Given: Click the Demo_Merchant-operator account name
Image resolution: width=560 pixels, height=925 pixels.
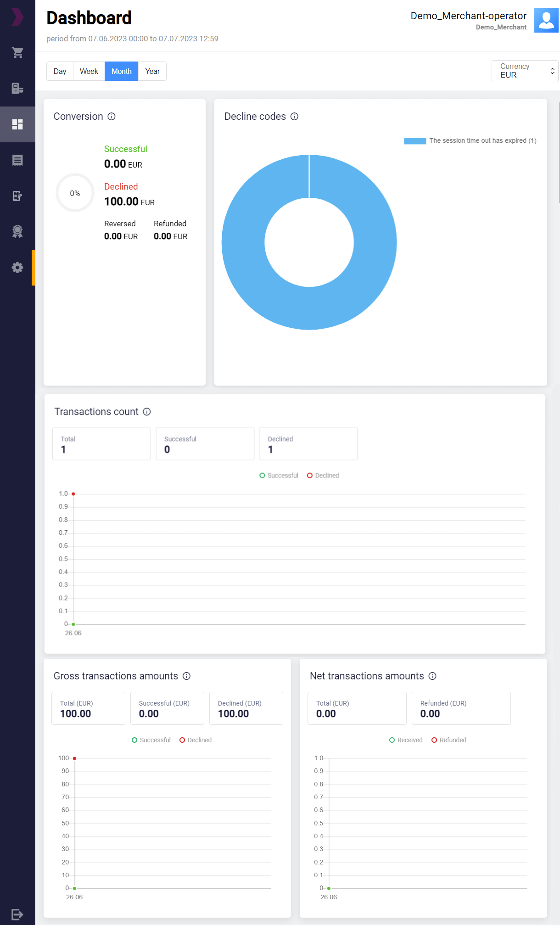Looking at the screenshot, I should (468, 16).
